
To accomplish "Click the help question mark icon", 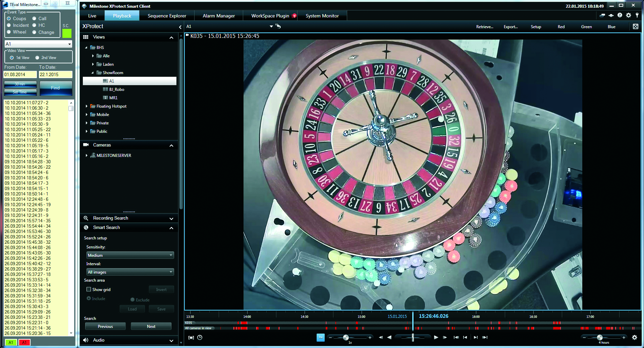I will (x=620, y=15).
